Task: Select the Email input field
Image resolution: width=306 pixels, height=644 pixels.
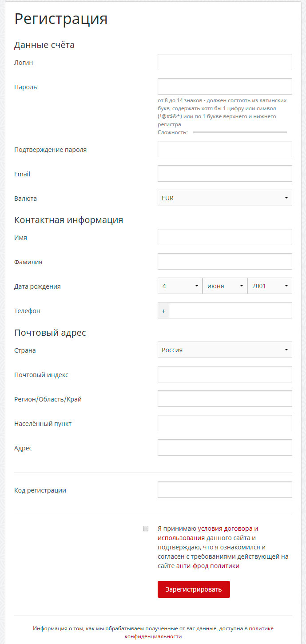Action: 225,174
